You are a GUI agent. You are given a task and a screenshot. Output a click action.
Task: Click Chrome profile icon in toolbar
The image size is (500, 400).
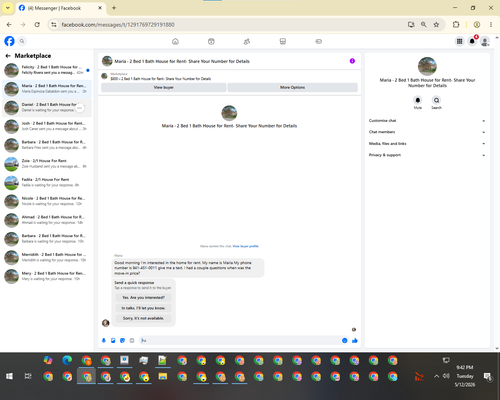pyautogui.click(x=477, y=25)
